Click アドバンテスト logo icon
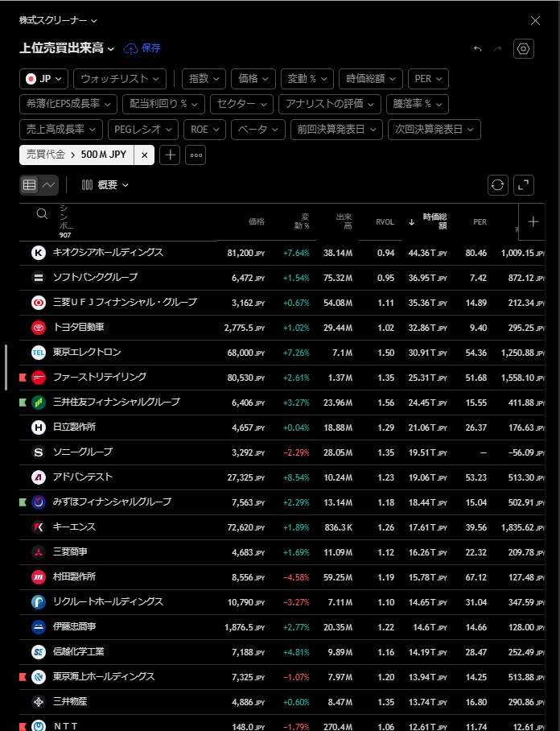This screenshot has height=731, width=560. 39,477
